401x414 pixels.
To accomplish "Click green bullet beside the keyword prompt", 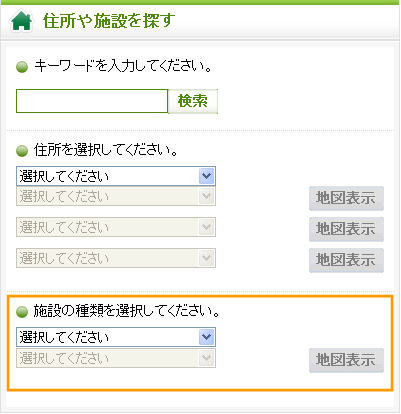I will (22, 67).
